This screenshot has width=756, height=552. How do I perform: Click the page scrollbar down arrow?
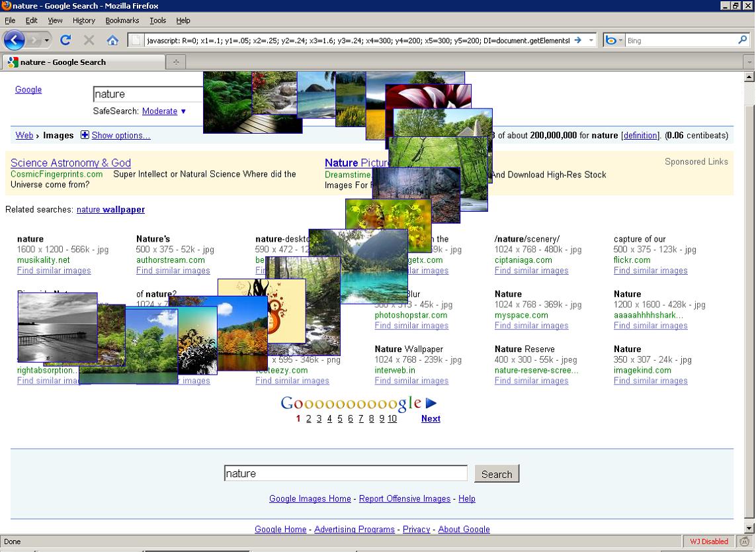[x=749, y=528]
